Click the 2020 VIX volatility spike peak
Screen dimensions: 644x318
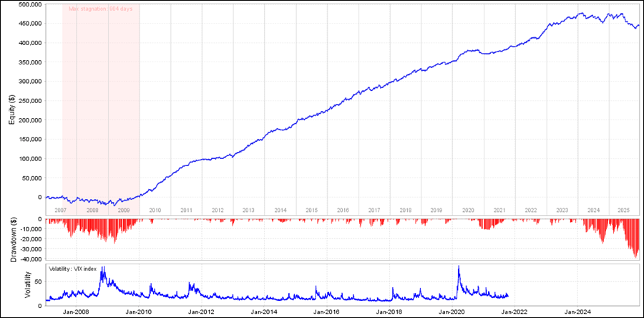point(458,267)
